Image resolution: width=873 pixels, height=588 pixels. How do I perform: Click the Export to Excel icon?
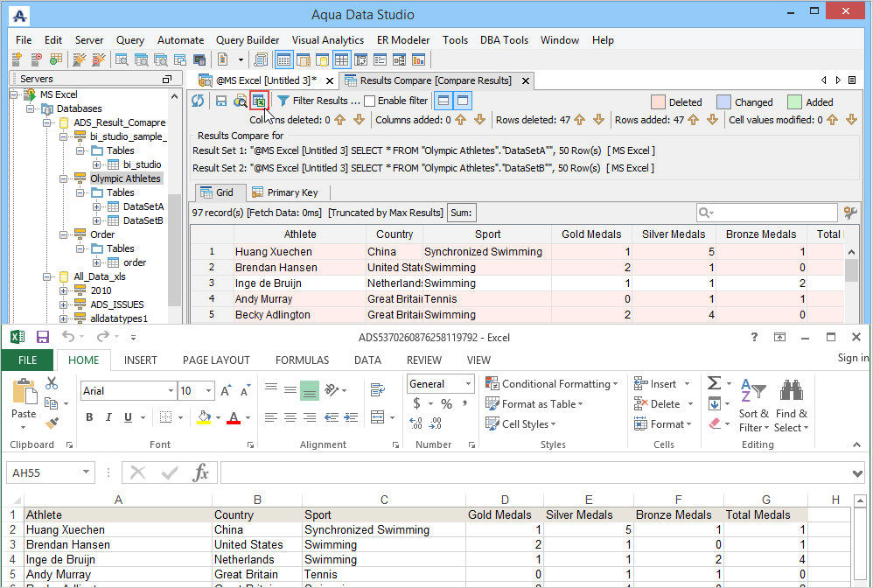pyautogui.click(x=258, y=101)
